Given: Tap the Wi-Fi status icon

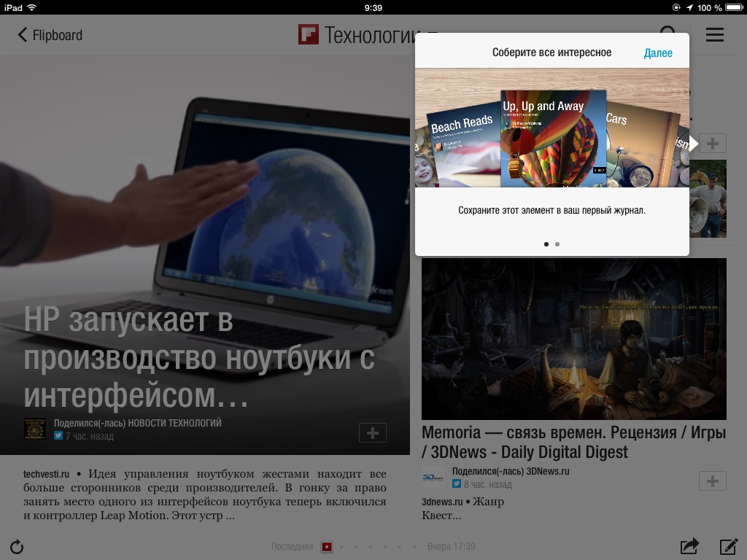Looking at the screenshot, I should 32,7.
